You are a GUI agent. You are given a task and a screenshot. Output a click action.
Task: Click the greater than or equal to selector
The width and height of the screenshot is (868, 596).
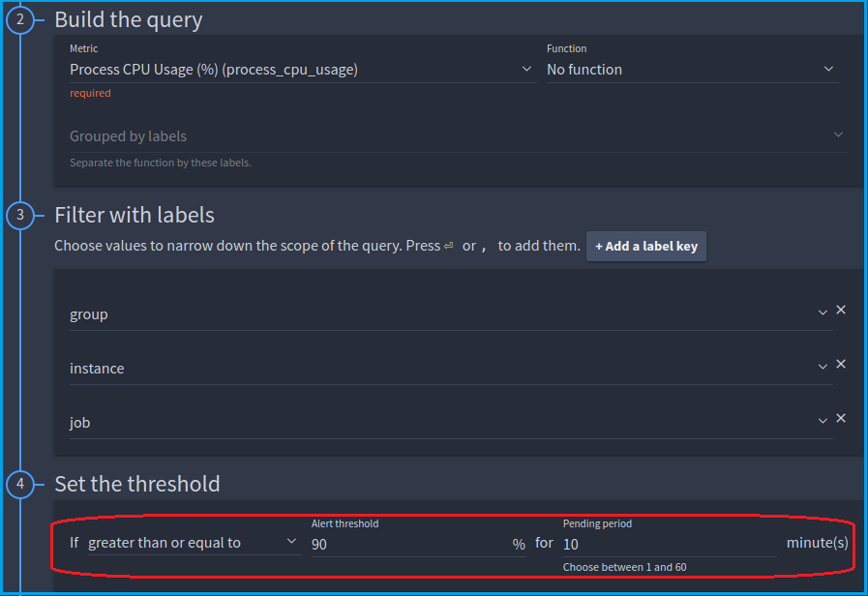(x=195, y=543)
